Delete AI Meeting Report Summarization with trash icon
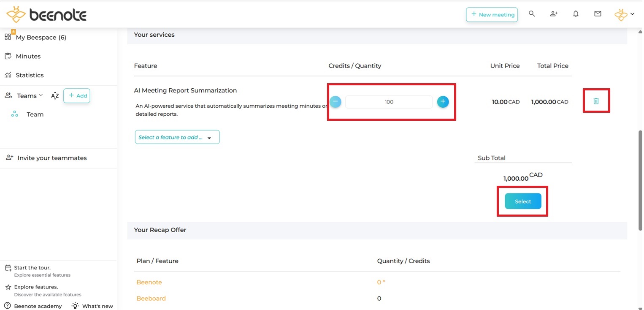 click(x=596, y=101)
